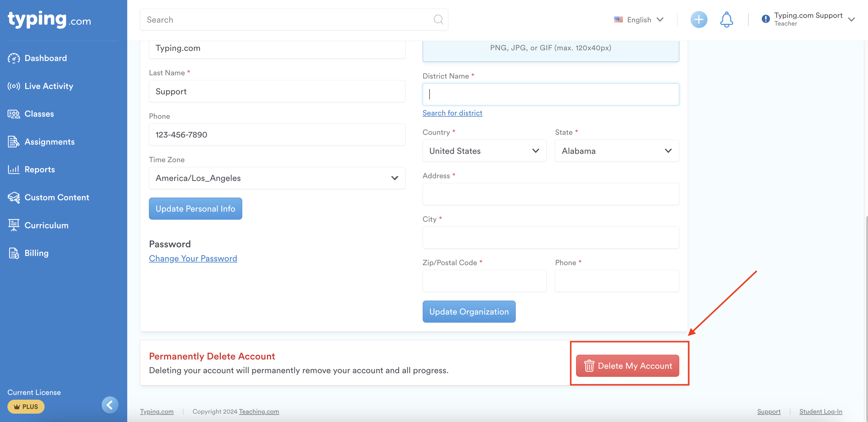Open Curriculum in sidebar

click(46, 225)
